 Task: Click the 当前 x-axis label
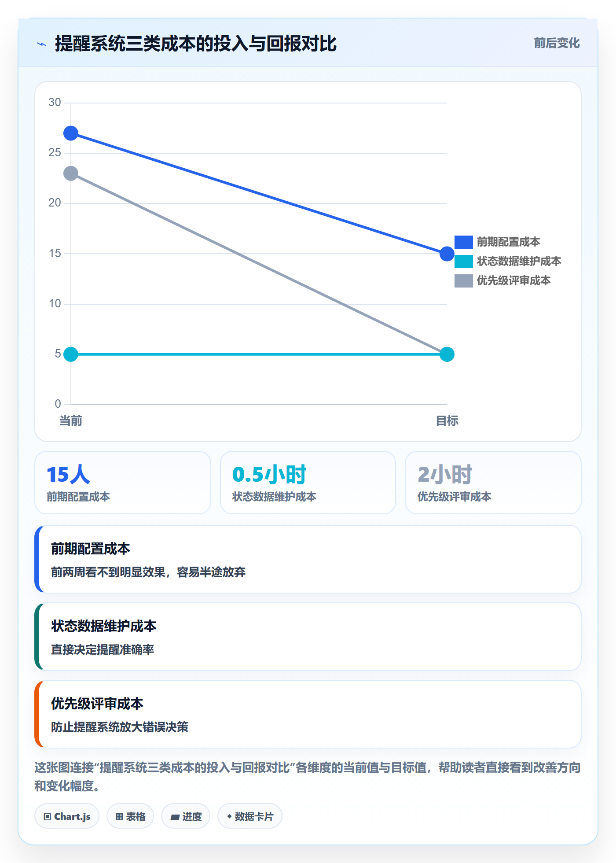click(71, 421)
